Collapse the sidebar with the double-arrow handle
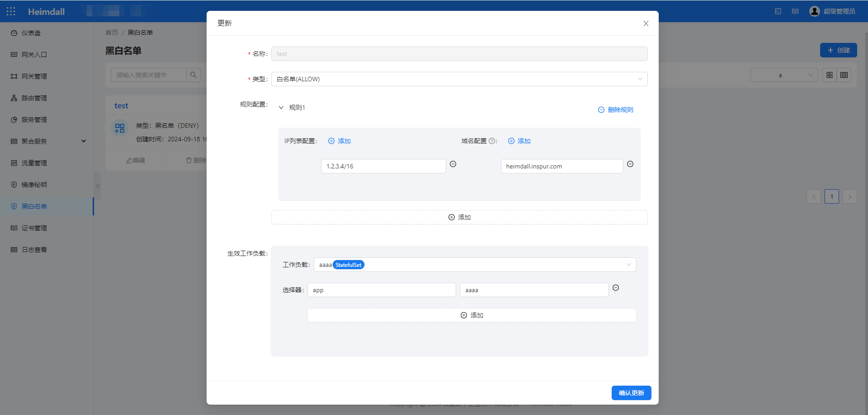868x415 pixels. pos(97,186)
